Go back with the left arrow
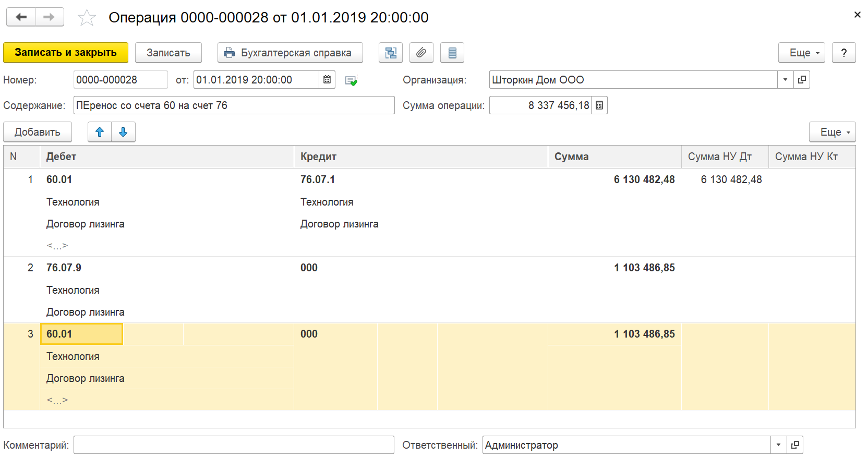 click(21, 17)
